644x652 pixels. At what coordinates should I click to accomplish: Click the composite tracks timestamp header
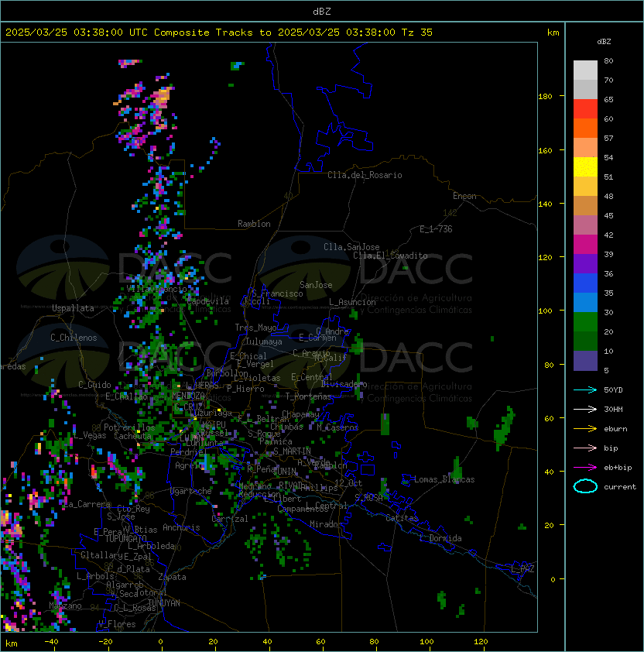click(219, 33)
